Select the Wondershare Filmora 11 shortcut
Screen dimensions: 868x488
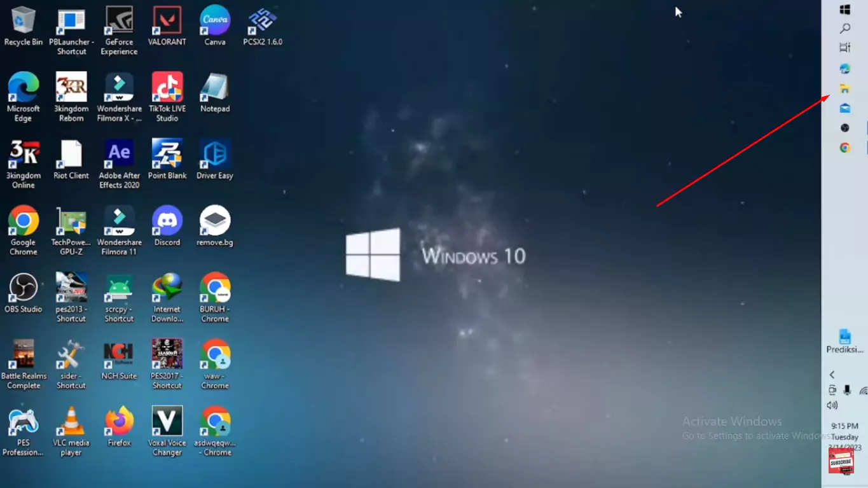point(119,232)
